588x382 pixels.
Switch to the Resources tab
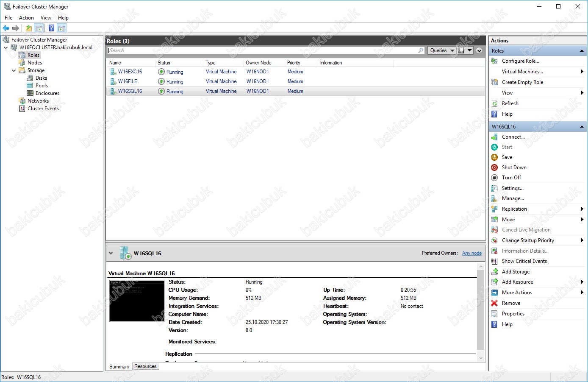(x=145, y=366)
